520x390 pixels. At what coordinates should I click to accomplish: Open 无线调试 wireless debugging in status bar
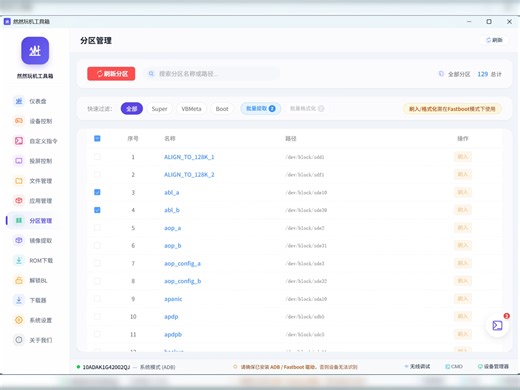point(417,366)
